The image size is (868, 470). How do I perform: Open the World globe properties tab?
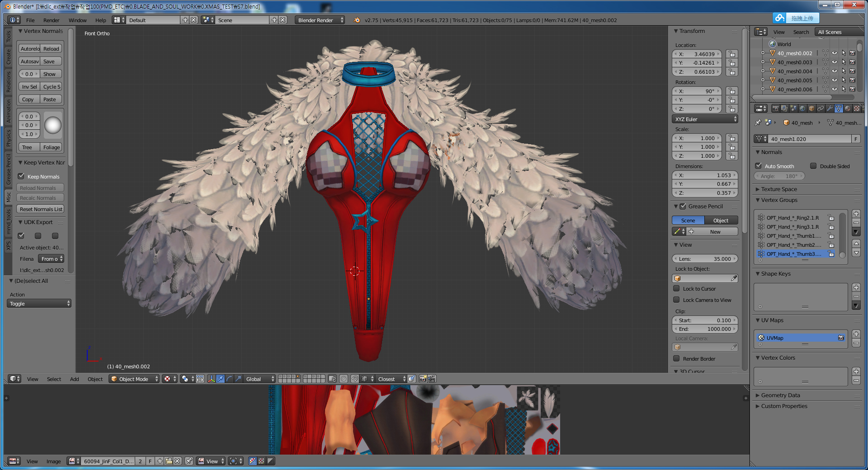tap(802, 108)
